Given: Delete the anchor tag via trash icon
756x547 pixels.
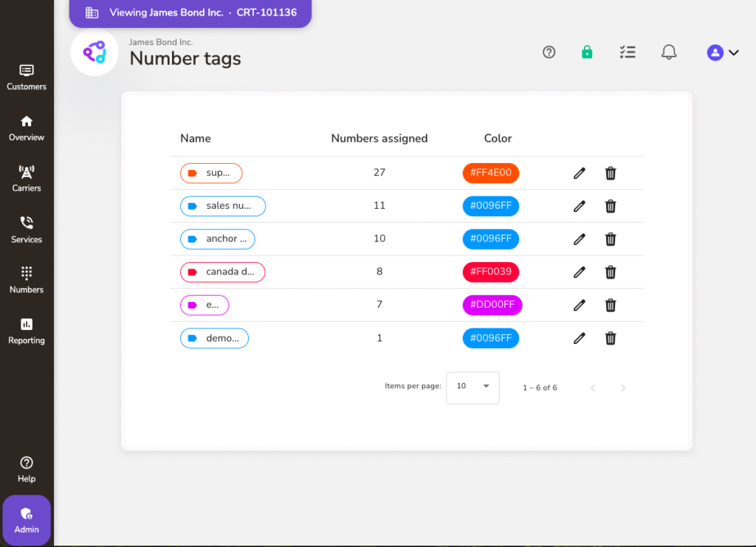Looking at the screenshot, I should pos(611,239).
